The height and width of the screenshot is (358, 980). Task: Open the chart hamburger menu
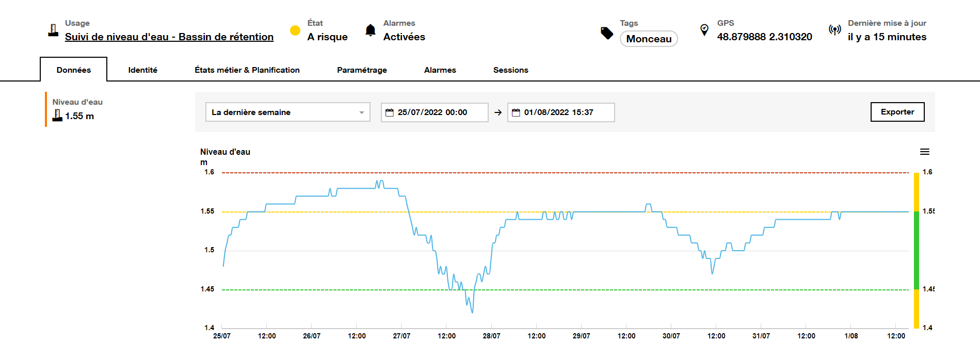(924, 152)
